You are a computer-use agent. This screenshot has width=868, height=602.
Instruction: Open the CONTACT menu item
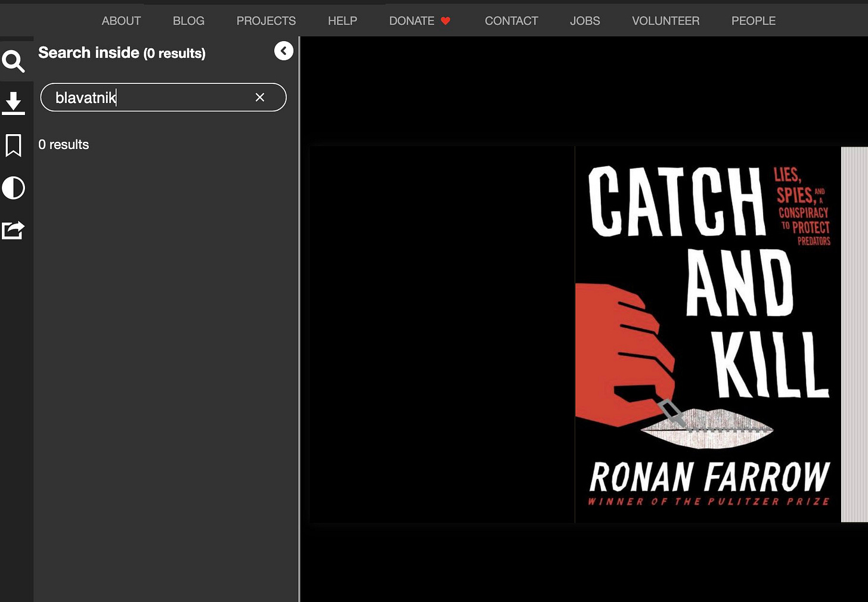[511, 21]
